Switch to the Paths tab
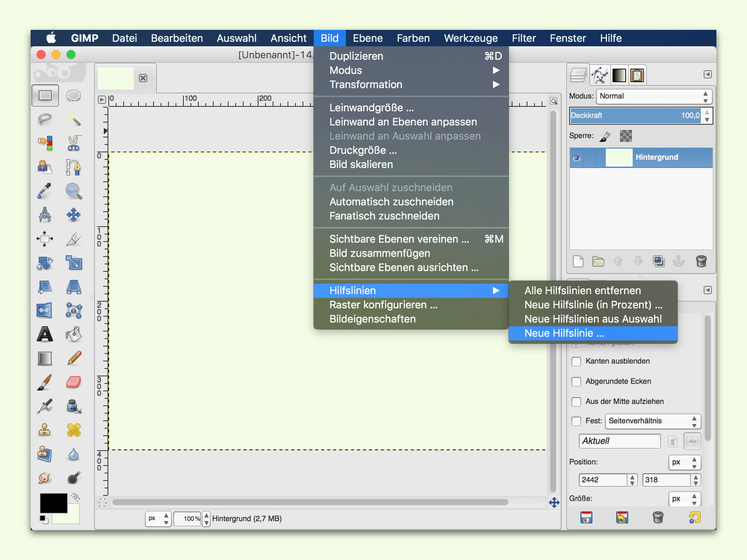Screen dimensions: 747x560 (599, 75)
